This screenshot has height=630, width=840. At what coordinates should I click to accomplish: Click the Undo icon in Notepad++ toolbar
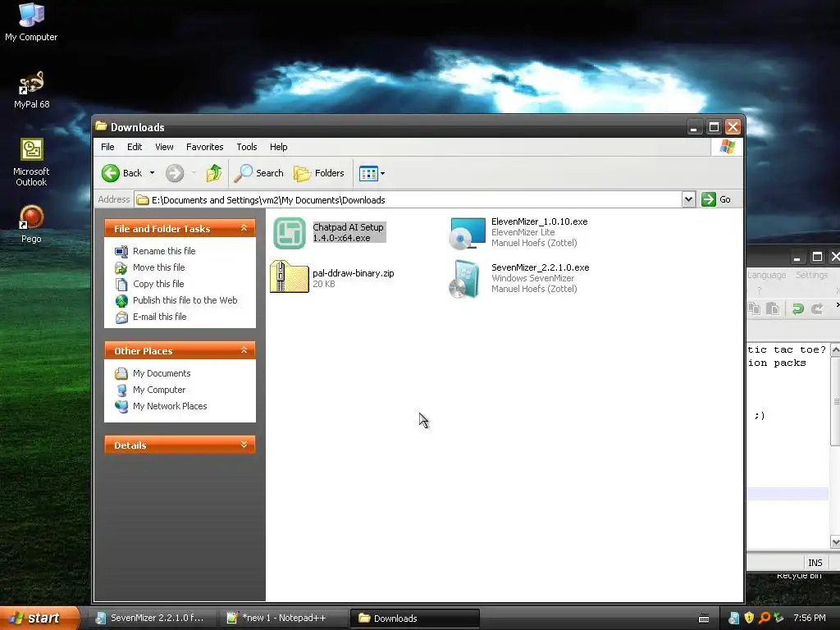click(x=797, y=308)
